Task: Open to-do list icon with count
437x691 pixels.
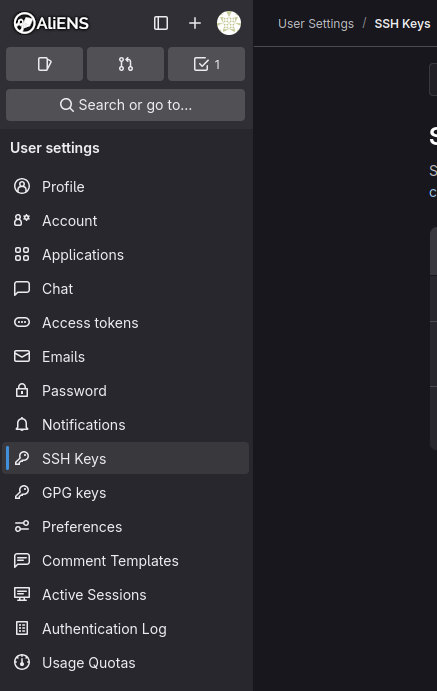Action: [x=207, y=64]
